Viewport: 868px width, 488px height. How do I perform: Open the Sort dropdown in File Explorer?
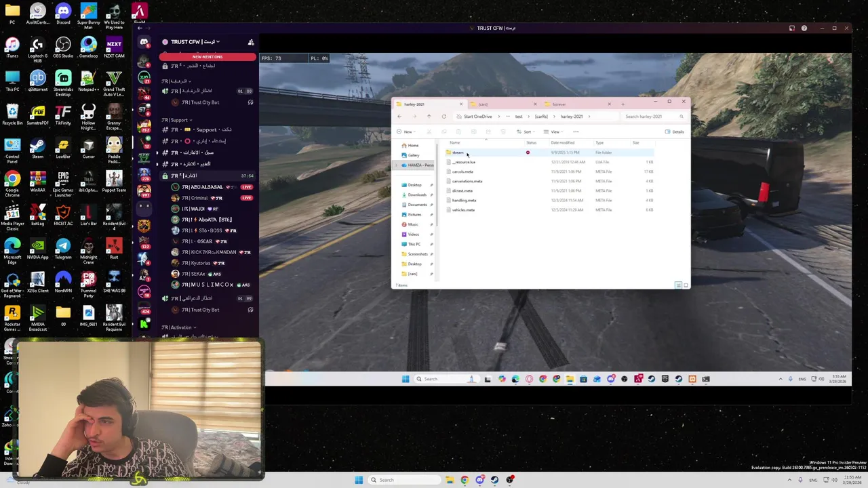[526, 131]
